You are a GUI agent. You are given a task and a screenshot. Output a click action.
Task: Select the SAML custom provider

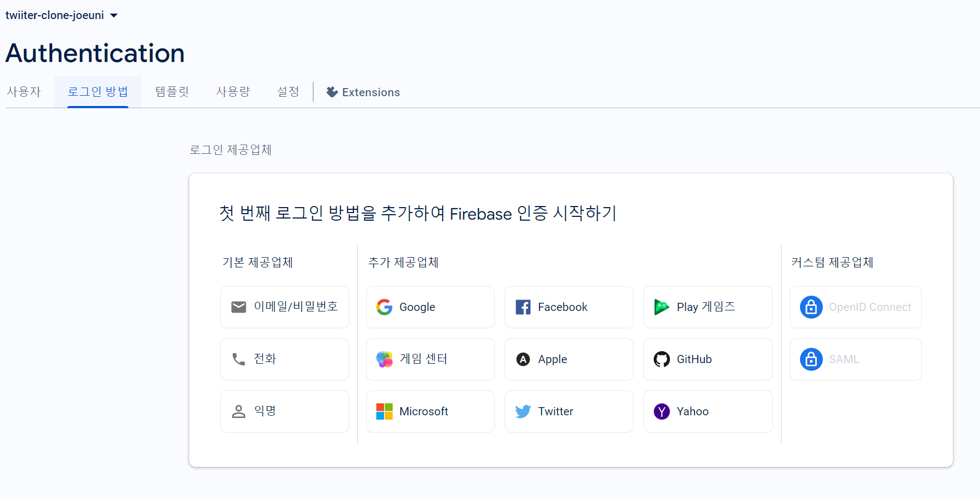point(855,359)
